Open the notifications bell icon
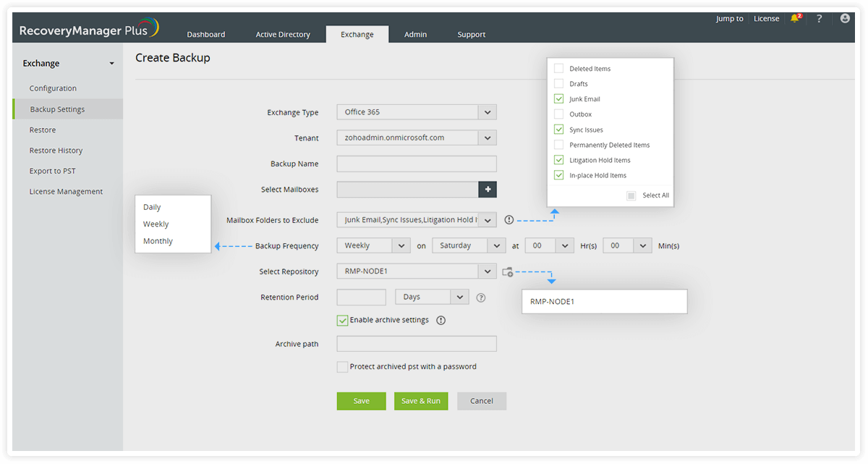This screenshot has width=868, height=464. 796,18
